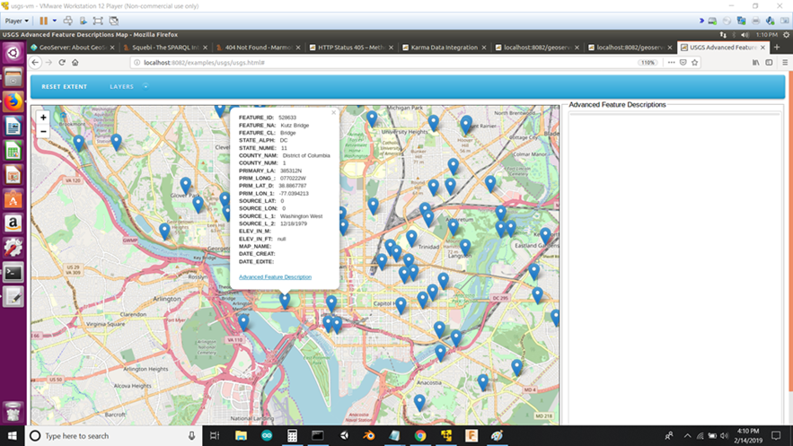Screen dimensions: 793x446
Task: Open a new Firefox tab
Action: click(777, 48)
